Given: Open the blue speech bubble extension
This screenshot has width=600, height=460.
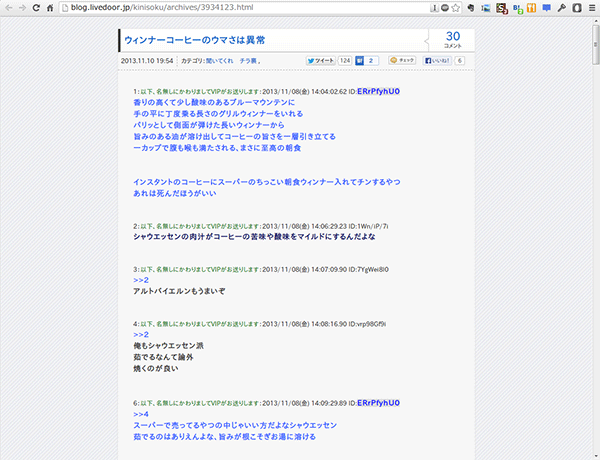Looking at the screenshot, I should click(x=546, y=8).
